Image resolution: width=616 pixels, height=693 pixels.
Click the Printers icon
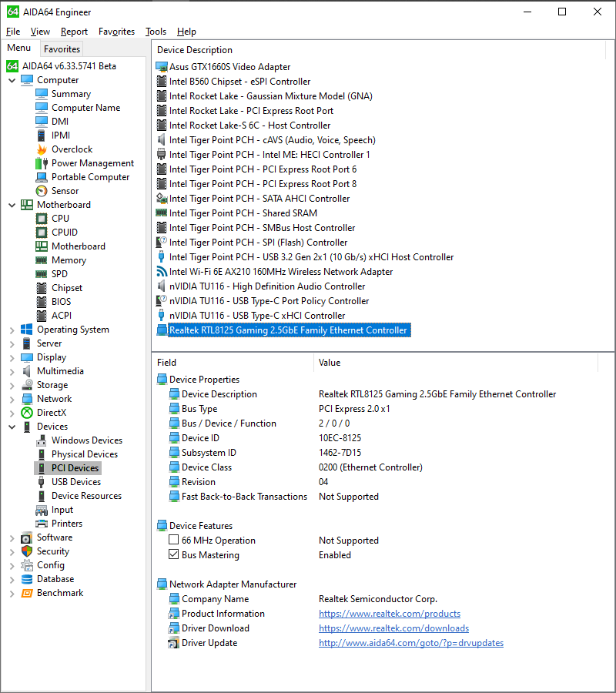[42, 524]
